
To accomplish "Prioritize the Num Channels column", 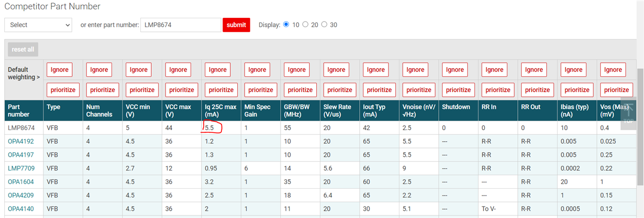I will 103,89.
